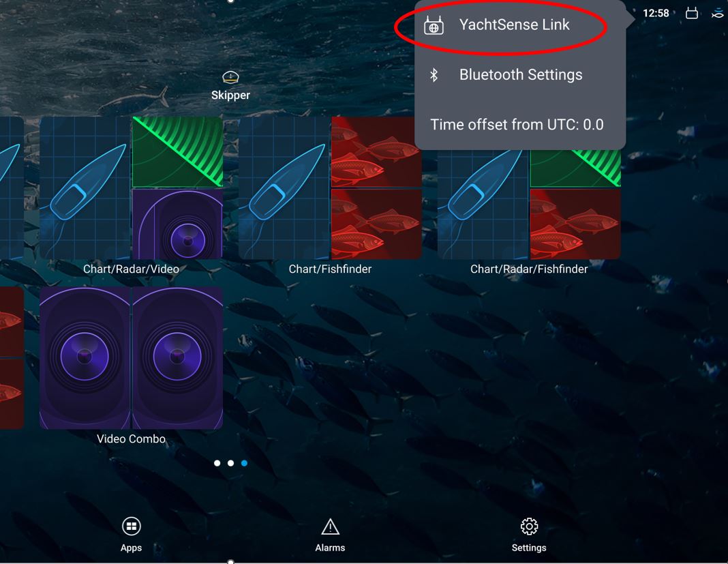The width and height of the screenshot is (728, 564).
Task: Open the Settings gear icon
Action: tap(529, 526)
